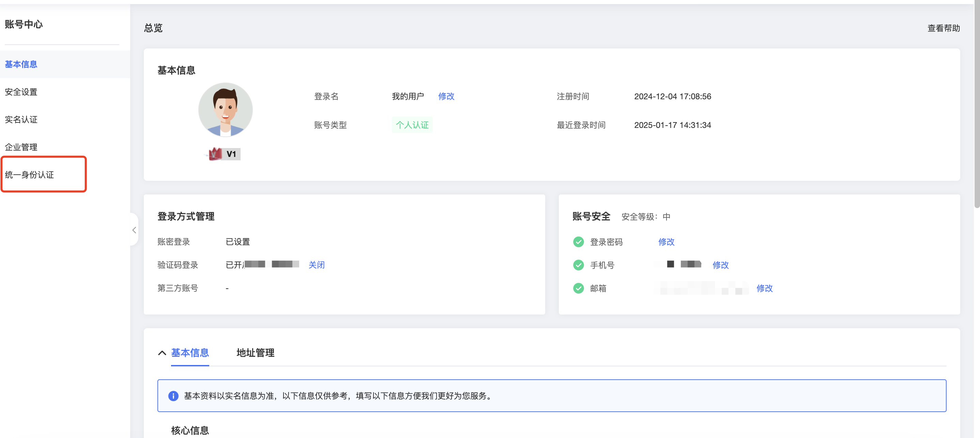Click the 已设置 status for 账密登录
This screenshot has width=980, height=438.
tap(238, 242)
